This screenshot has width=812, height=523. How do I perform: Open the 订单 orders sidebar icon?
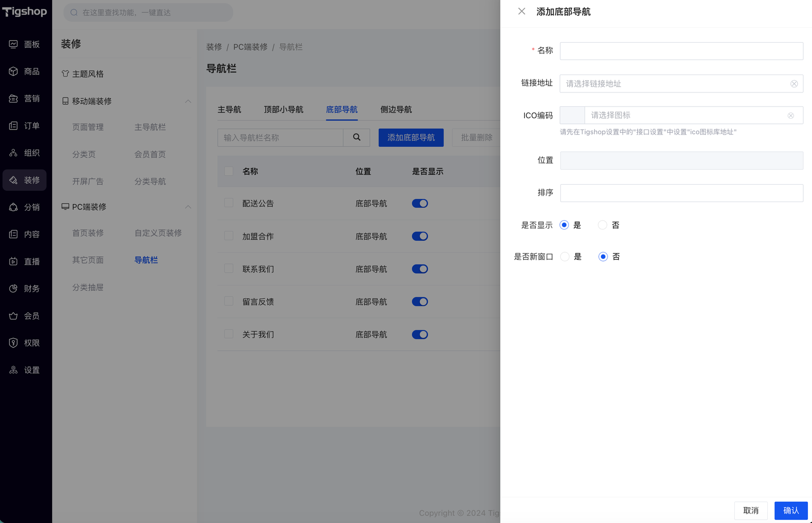[13, 126]
